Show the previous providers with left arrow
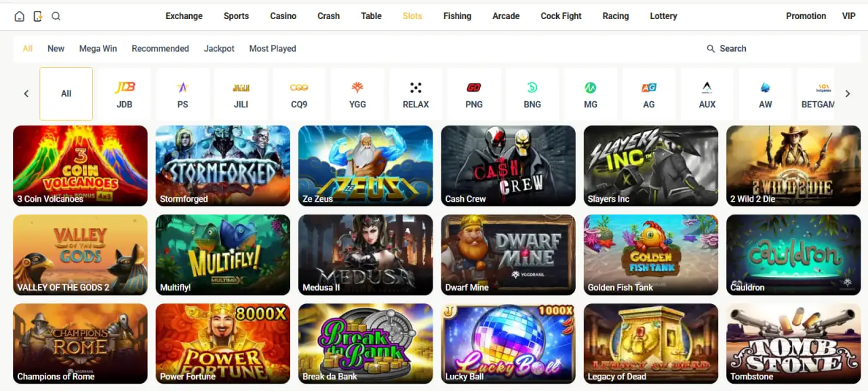Viewport: 868px width, 391px height. click(26, 94)
